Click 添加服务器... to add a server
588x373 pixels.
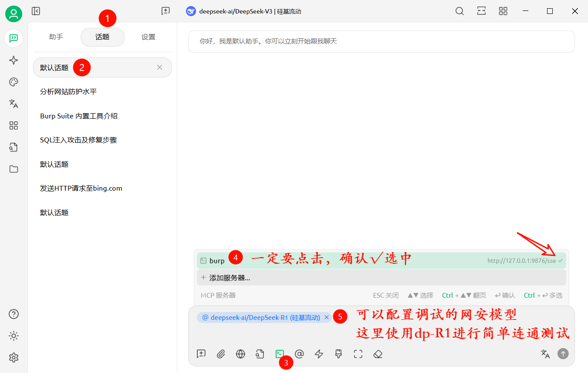381,278
